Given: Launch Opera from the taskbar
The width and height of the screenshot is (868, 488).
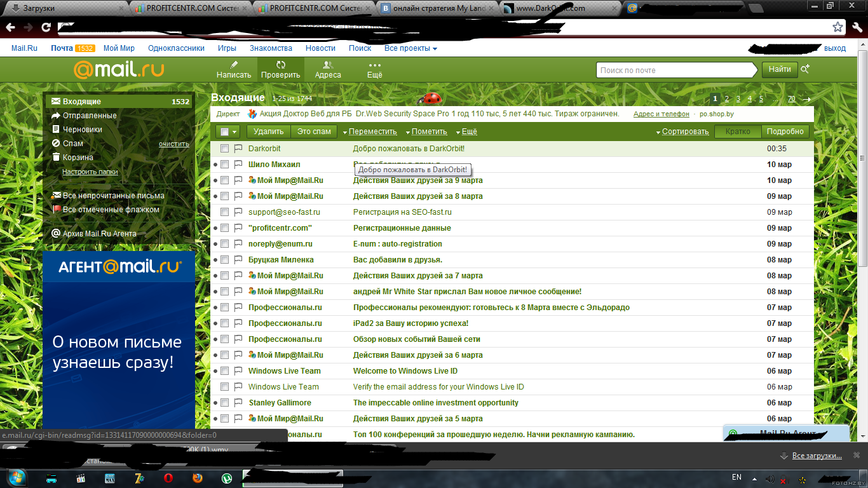Looking at the screenshot, I should click(168, 478).
